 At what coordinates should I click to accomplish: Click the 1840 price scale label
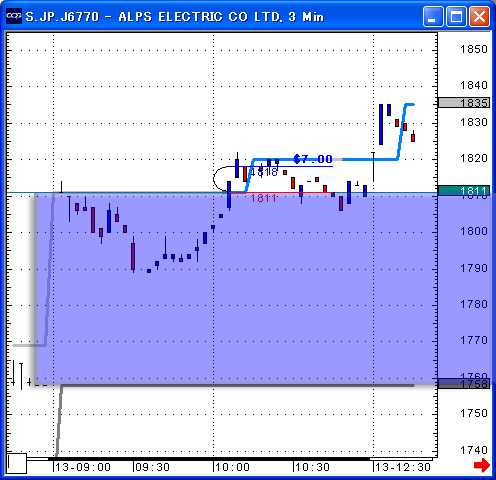pyautogui.click(x=474, y=85)
